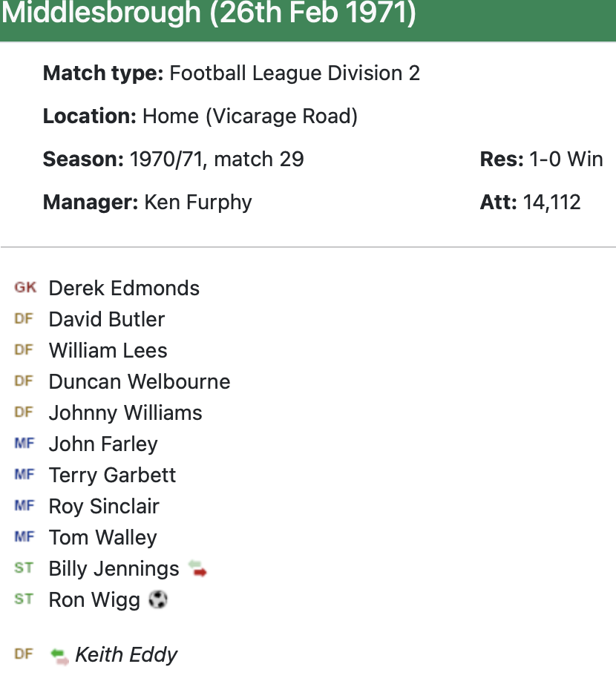Screen dimensions: 616x684
Task: Click the ST icon beside Billy Jennings
Action: [x=24, y=568]
